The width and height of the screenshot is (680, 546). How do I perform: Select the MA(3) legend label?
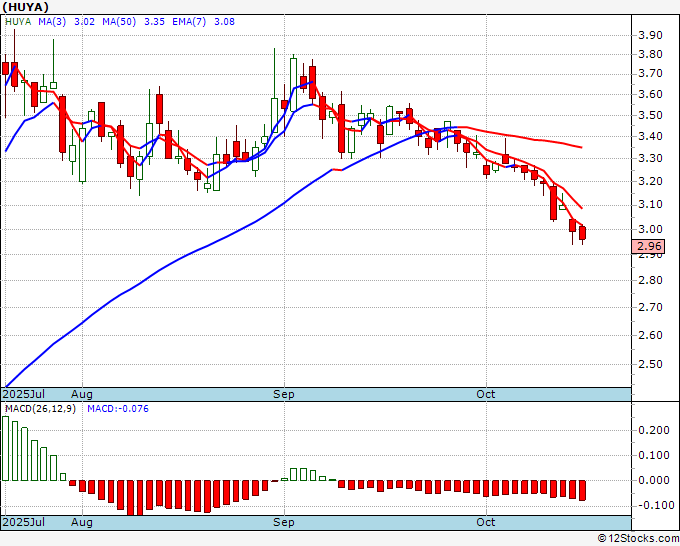tap(52, 22)
